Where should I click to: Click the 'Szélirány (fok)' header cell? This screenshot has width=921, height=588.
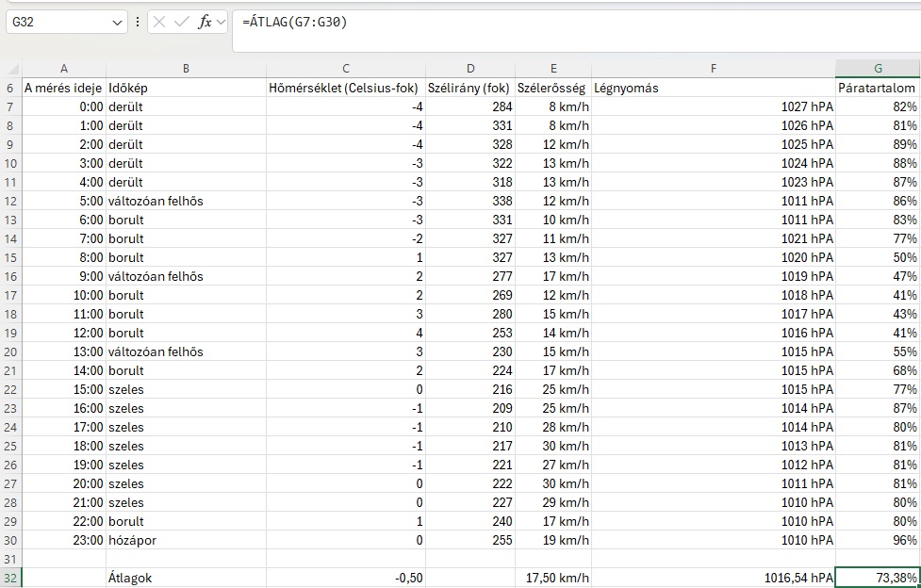click(x=469, y=89)
